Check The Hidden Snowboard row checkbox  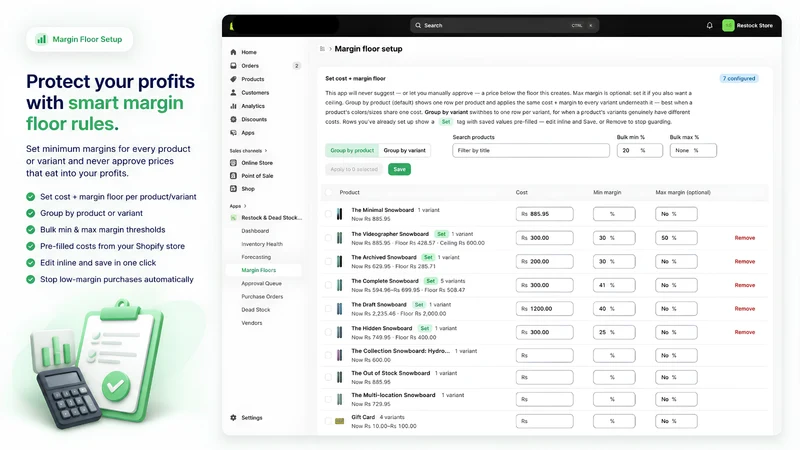coord(329,332)
